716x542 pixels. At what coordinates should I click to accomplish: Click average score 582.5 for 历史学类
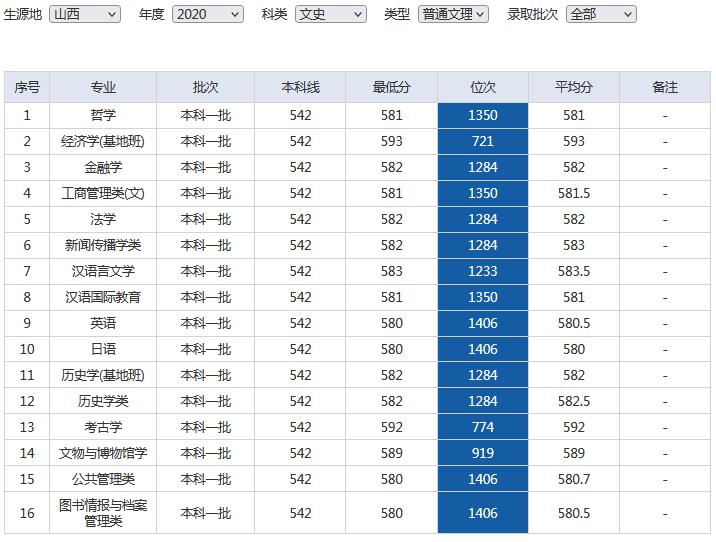574,402
